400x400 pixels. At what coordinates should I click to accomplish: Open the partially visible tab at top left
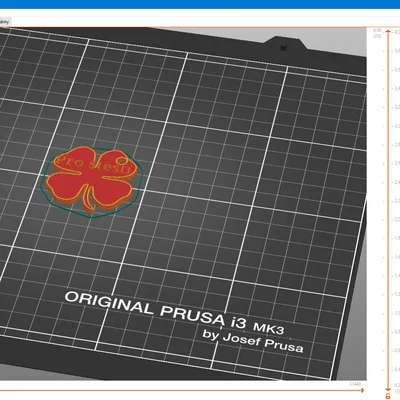5,22
